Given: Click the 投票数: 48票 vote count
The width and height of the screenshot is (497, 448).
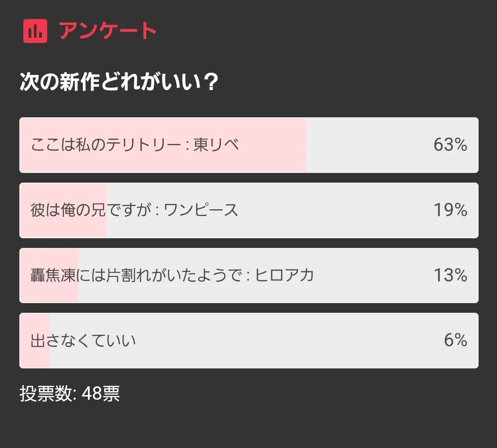Looking at the screenshot, I should tap(69, 394).
